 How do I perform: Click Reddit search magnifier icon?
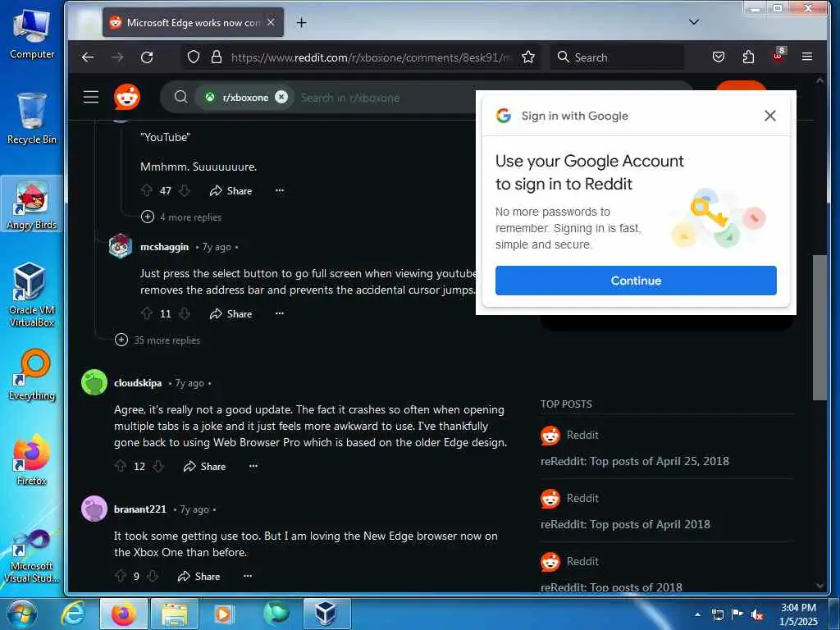[x=181, y=97]
